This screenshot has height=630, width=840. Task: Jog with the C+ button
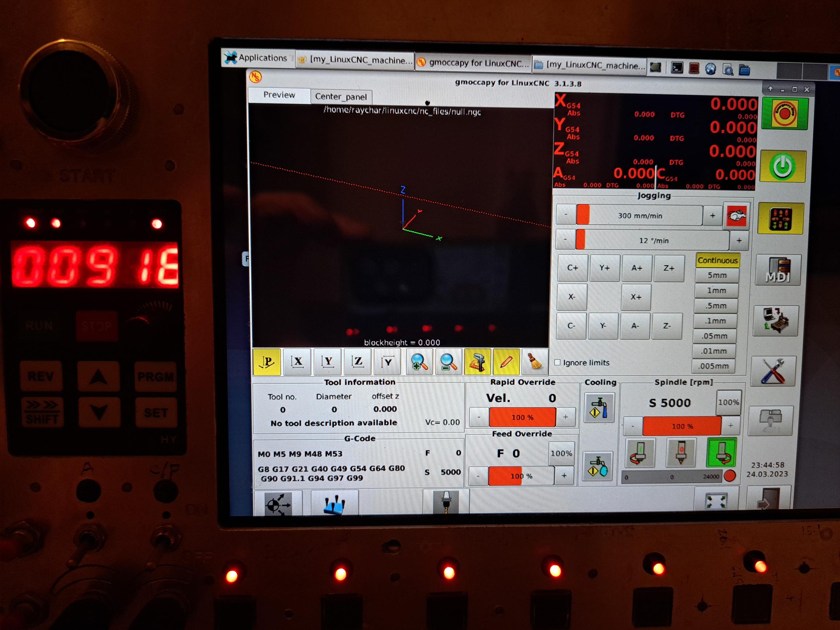(x=573, y=268)
